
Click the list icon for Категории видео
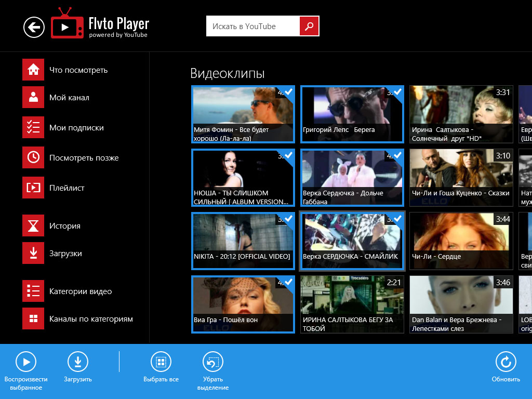[33, 291]
